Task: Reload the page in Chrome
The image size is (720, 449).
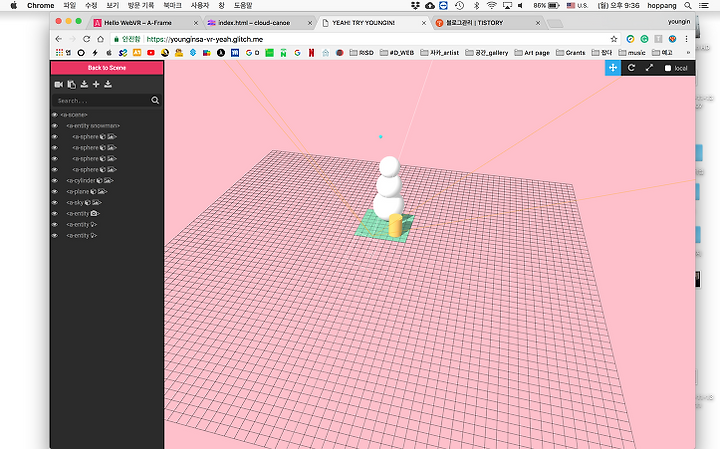Action: (86, 39)
